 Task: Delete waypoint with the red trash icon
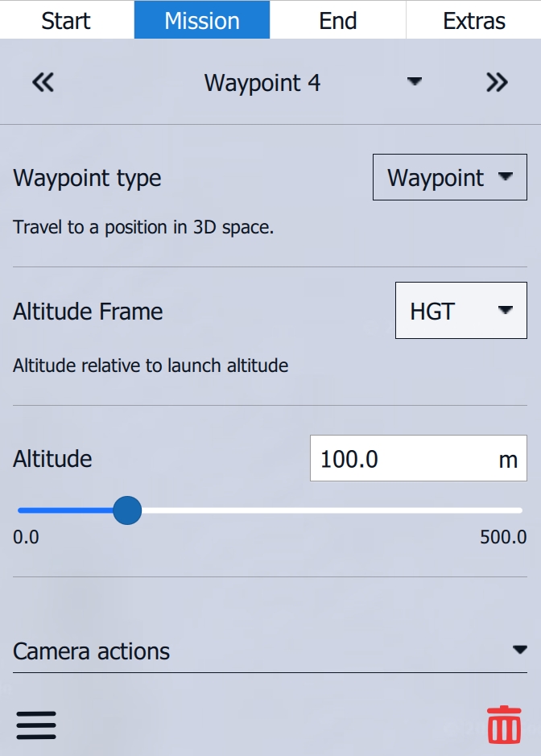(x=504, y=724)
